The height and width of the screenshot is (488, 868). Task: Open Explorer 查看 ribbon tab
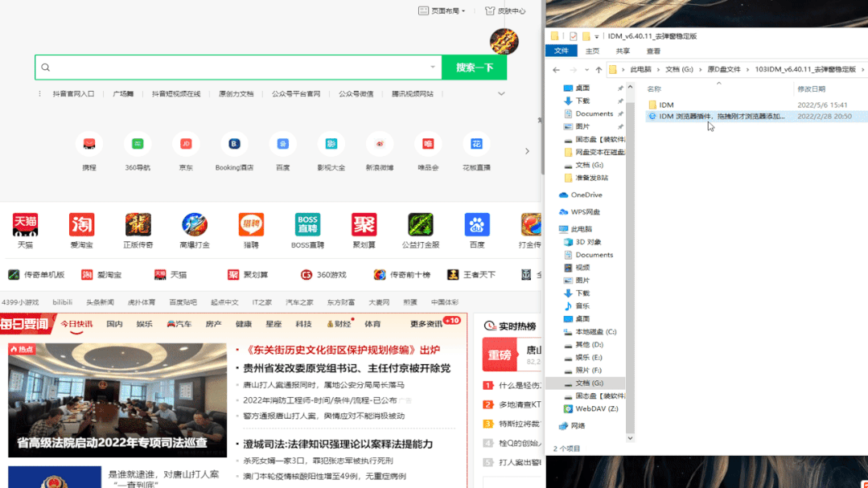653,51
